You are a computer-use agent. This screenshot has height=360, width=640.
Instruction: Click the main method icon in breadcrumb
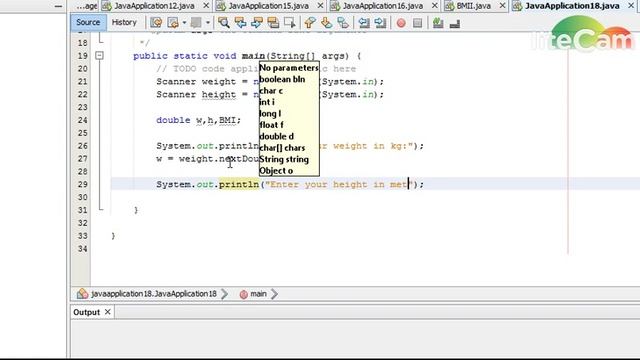[244, 294]
